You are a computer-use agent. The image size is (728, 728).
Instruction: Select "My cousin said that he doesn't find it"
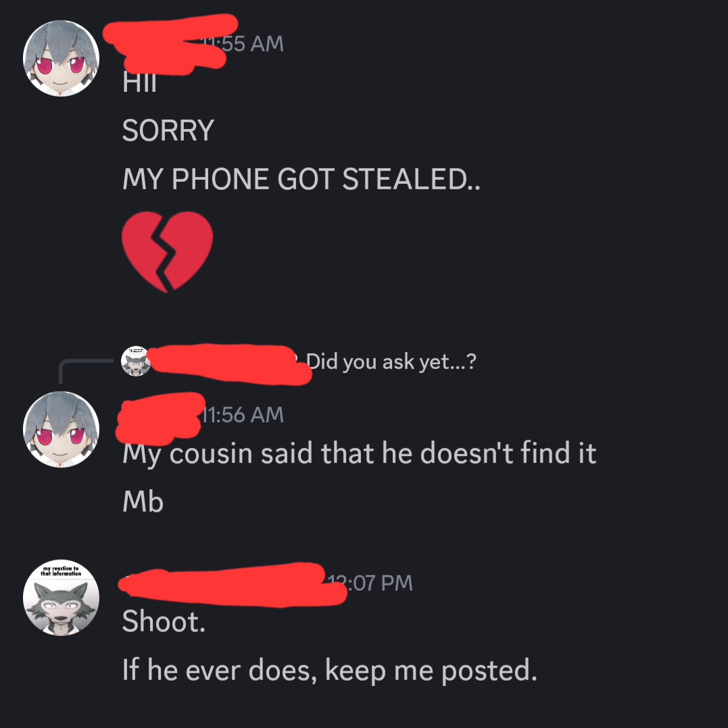tap(360, 453)
